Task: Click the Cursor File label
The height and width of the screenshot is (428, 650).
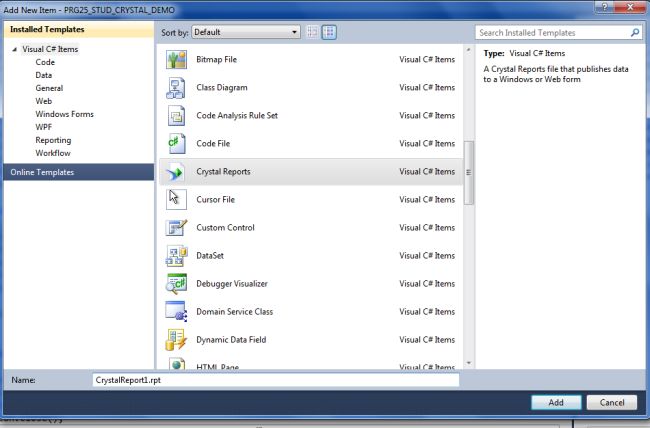Action: pyautogui.click(x=216, y=199)
